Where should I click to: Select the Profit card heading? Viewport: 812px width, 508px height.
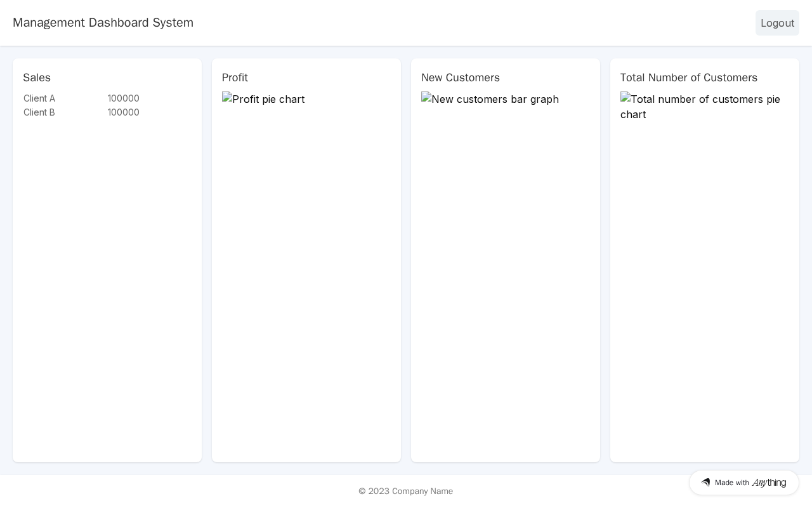(235, 77)
